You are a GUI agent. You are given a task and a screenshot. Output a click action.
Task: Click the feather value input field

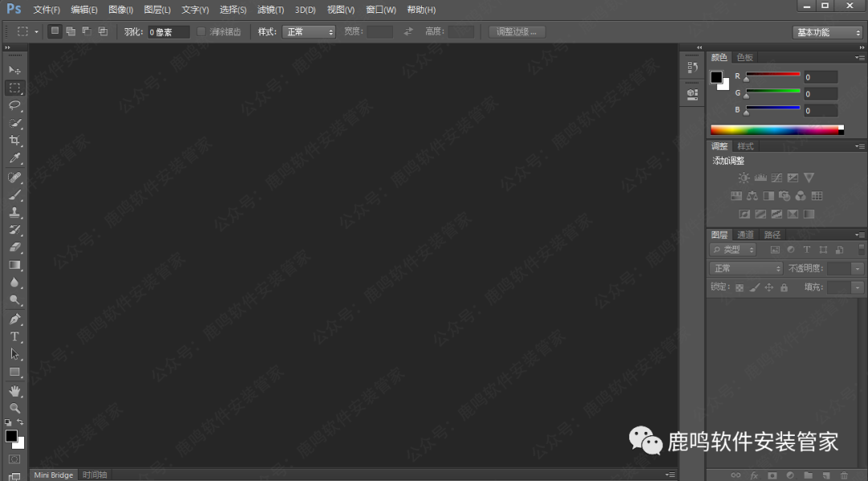point(168,32)
